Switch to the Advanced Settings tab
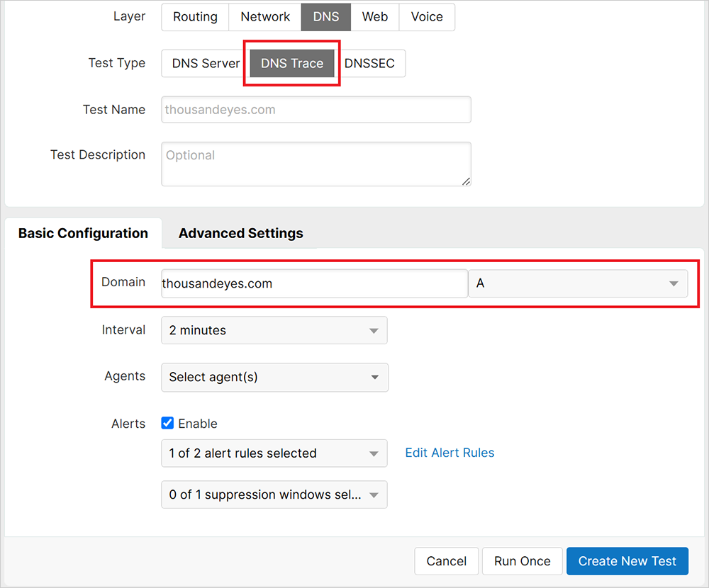The width and height of the screenshot is (709, 588). [x=240, y=233]
